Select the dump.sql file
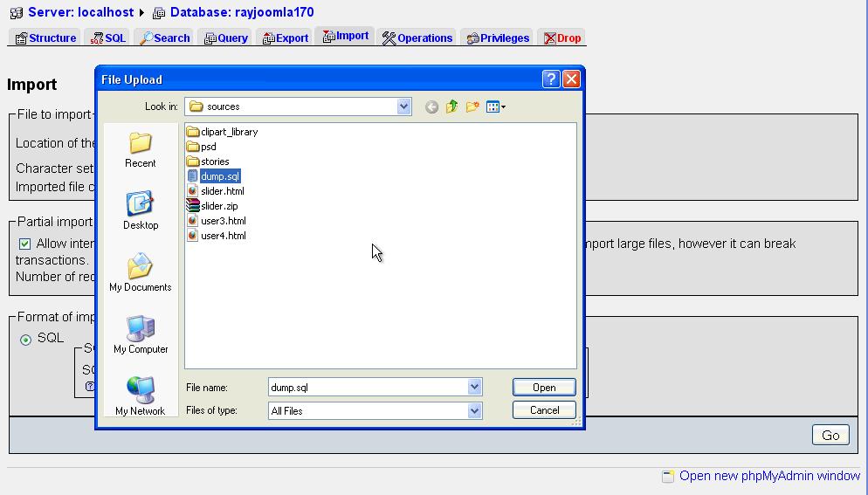 (214, 176)
